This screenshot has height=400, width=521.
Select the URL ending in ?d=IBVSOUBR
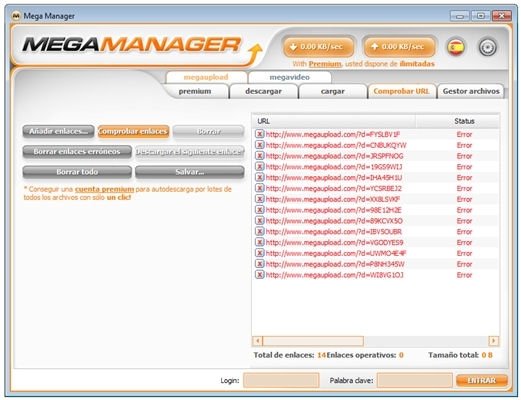pyautogui.click(x=334, y=231)
